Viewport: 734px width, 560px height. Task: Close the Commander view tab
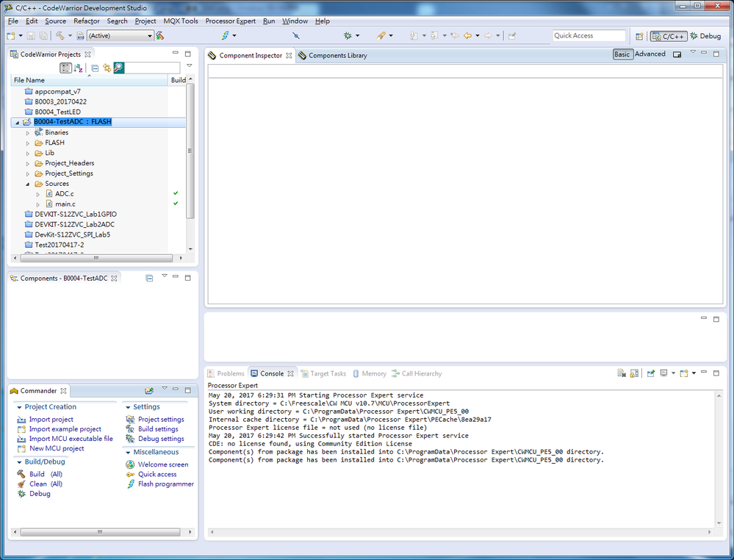(63, 390)
